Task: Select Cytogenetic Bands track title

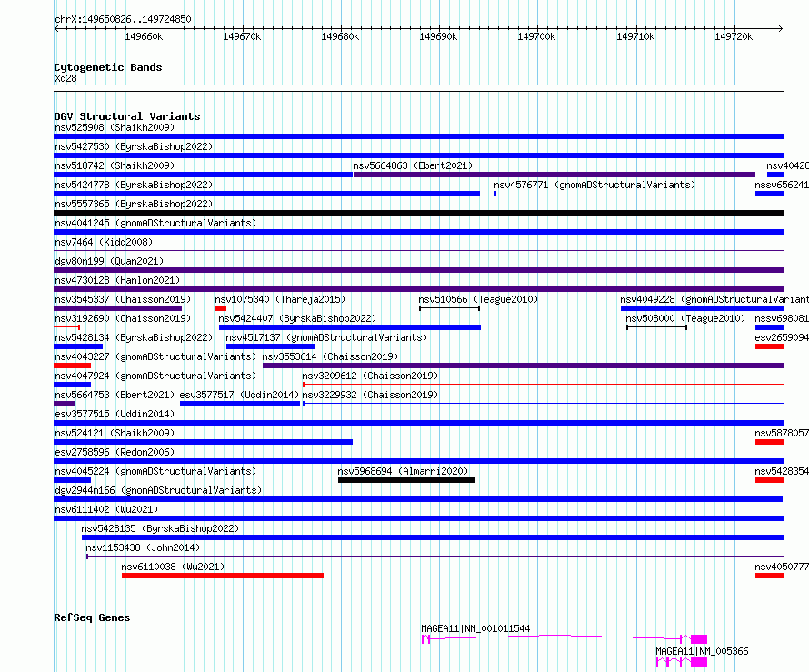Action: (x=108, y=67)
